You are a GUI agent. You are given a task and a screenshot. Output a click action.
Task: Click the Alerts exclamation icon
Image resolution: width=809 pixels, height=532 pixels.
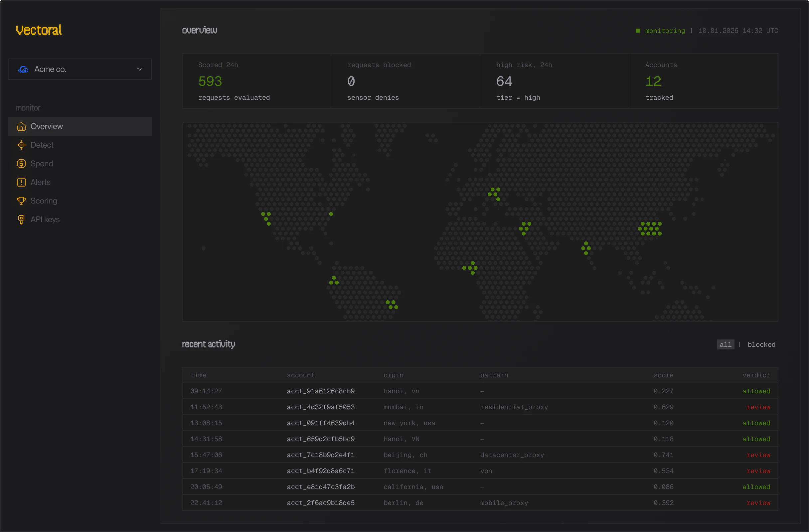21,183
